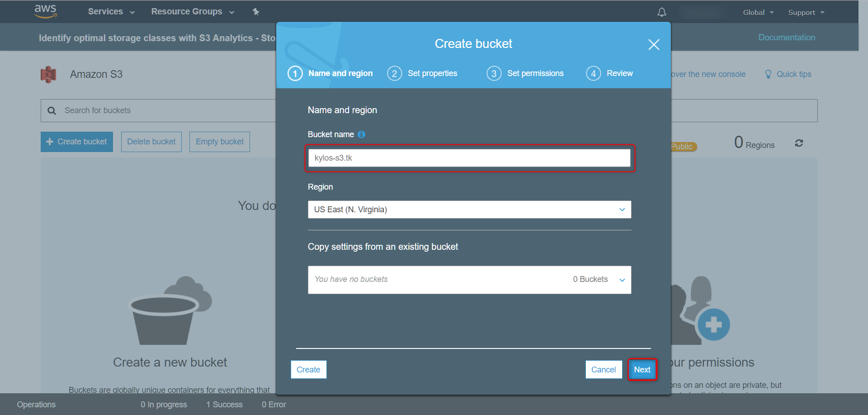Open the Support dropdown menu
This screenshot has width=868, height=415.
coord(806,13)
